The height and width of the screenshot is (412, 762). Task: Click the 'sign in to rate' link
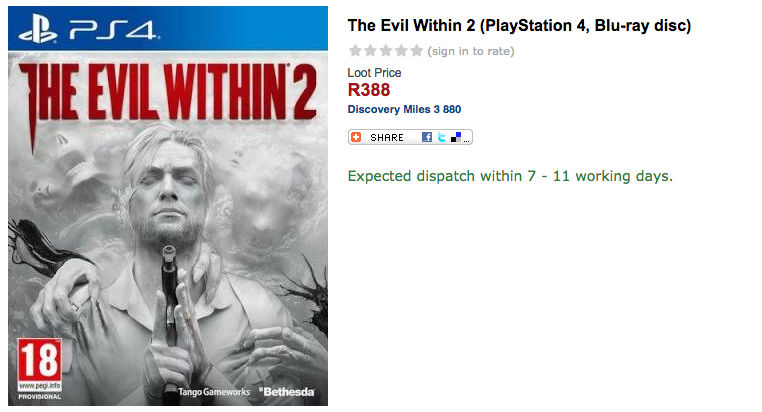pos(471,50)
